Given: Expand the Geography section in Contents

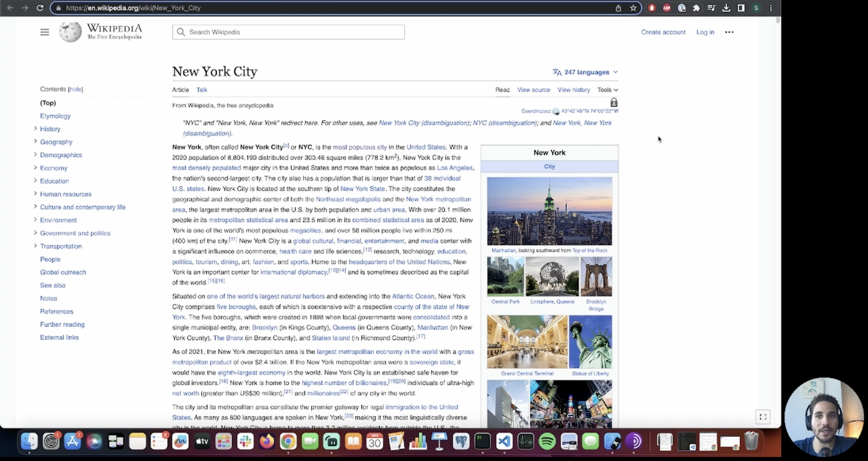Looking at the screenshot, I should tap(35, 142).
